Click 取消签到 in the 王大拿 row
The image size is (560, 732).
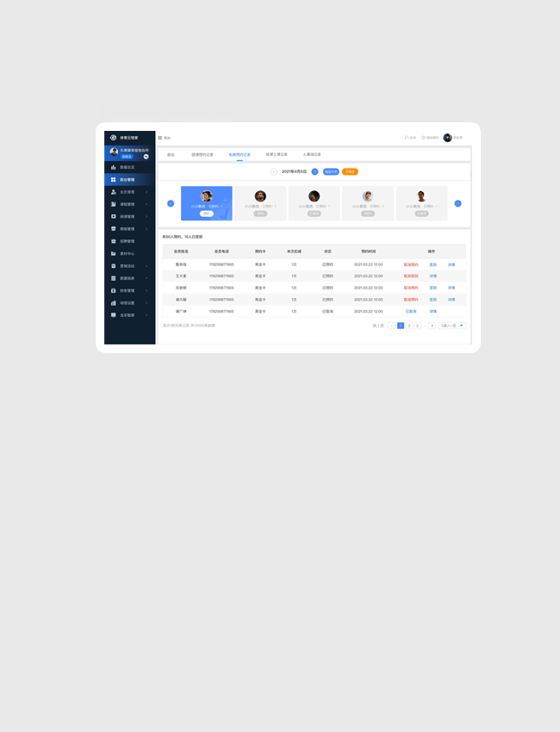click(x=411, y=276)
